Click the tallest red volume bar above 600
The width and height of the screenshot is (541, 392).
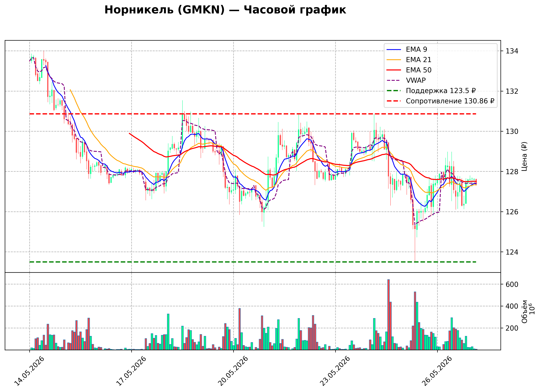tap(388, 315)
